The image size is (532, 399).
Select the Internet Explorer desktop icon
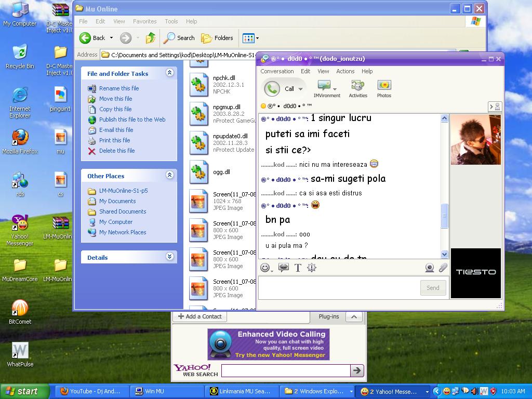point(20,103)
